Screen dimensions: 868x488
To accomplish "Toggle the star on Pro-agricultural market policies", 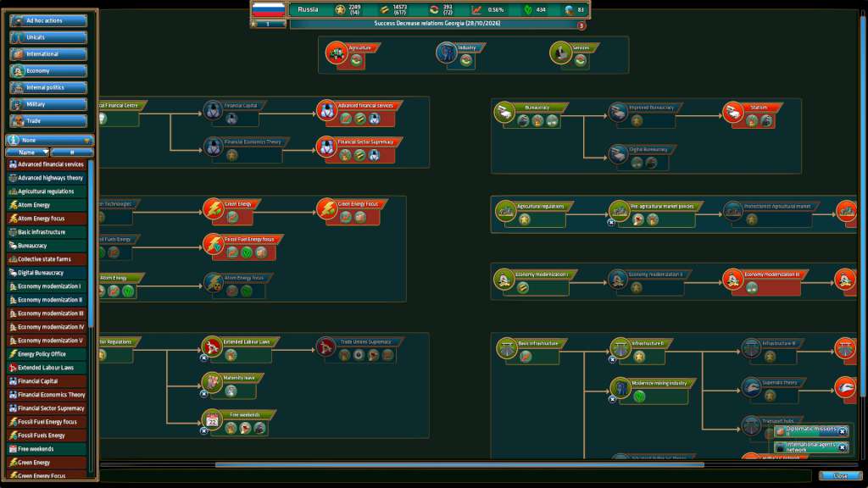I will pyautogui.click(x=613, y=222).
